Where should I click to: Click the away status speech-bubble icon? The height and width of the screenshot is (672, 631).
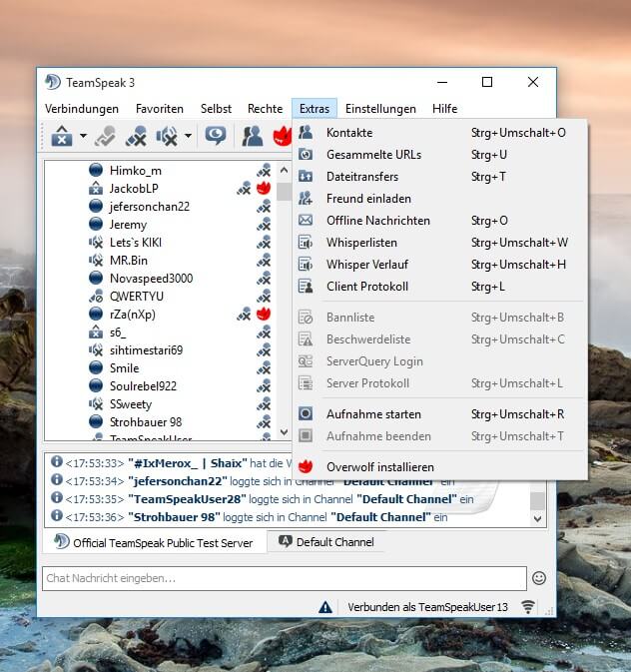pos(216,136)
